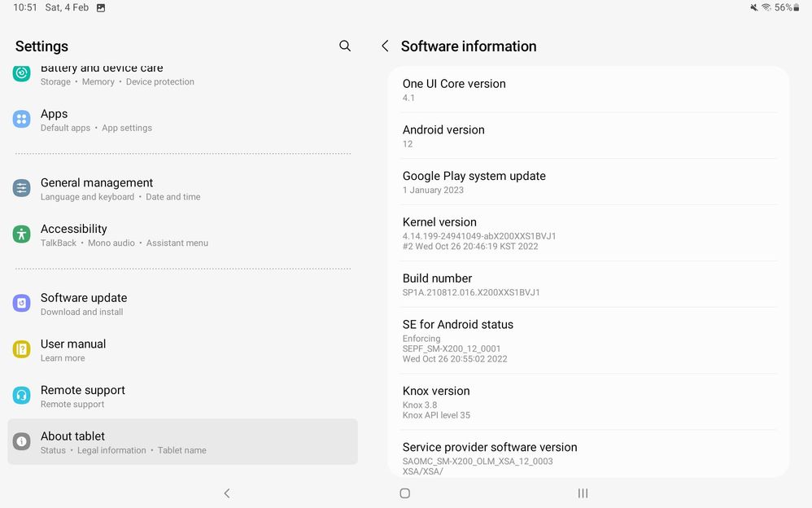Open the Settings search icon
The width and height of the screenshot is (812, 508).
(345, 46)
